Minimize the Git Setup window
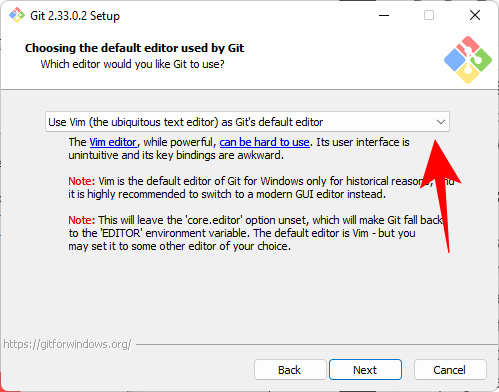The width and height of the screenshot is (499, 392). pos(384,15)
